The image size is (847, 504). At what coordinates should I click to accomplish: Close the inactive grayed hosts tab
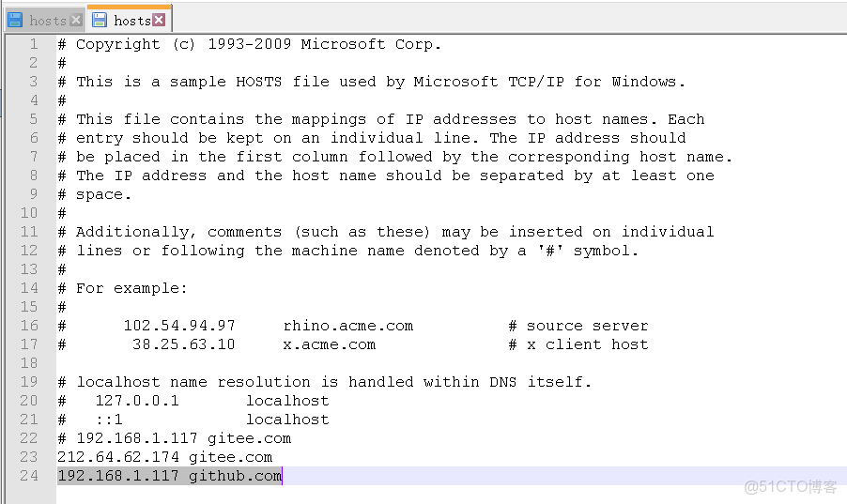point(75,20)
